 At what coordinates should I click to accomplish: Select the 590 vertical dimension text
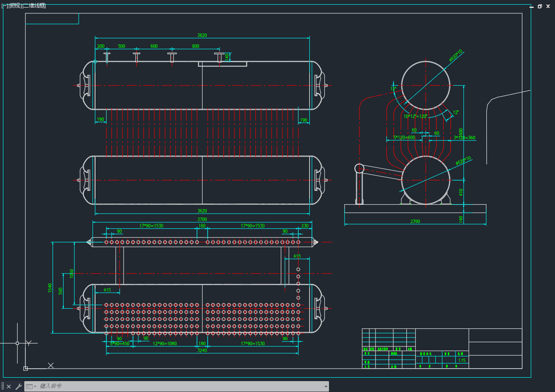point(61,291)
